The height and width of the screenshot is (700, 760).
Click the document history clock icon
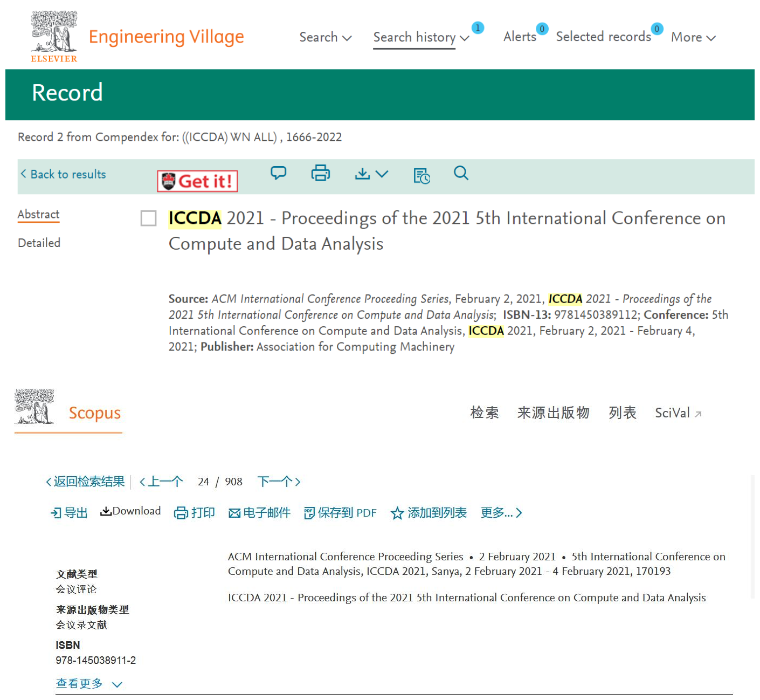coord(422,175)
